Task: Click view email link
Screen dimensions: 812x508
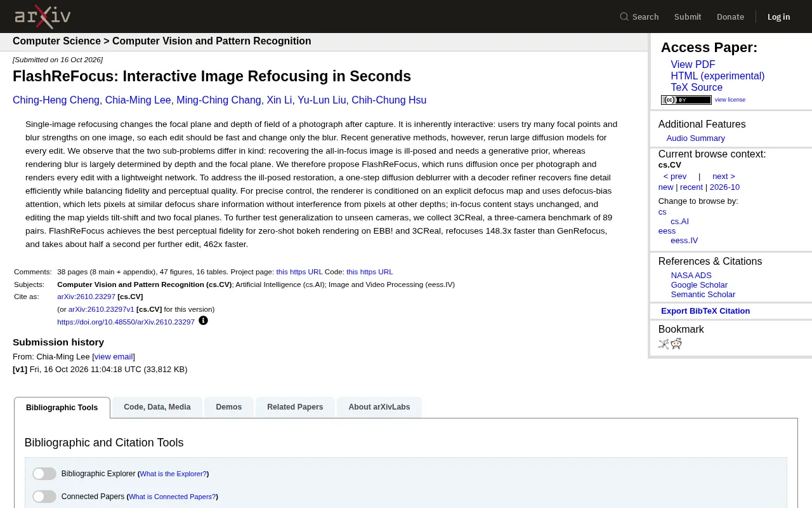Action: point(114,357)
